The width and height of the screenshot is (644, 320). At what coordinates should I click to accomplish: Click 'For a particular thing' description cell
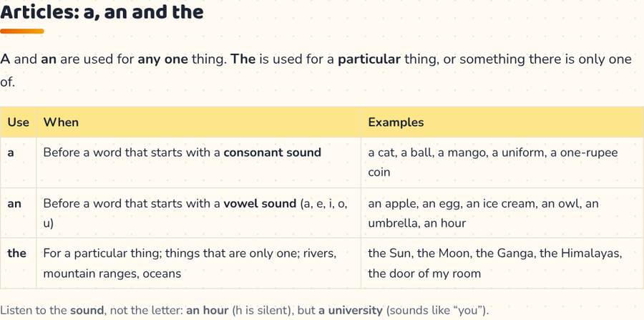coord(199,263)
